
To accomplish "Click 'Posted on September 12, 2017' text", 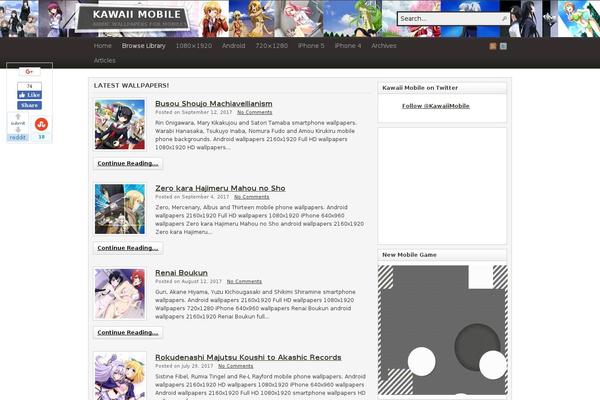I will (193, 113).
